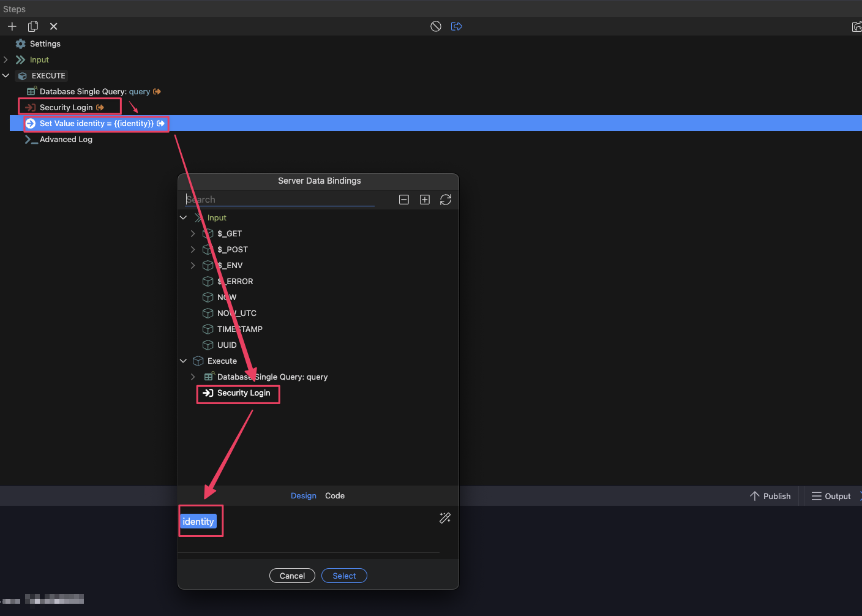Expand the $_POST node in the bindings tree
This screenshot has height=616, width=862.
pos(193,249)
